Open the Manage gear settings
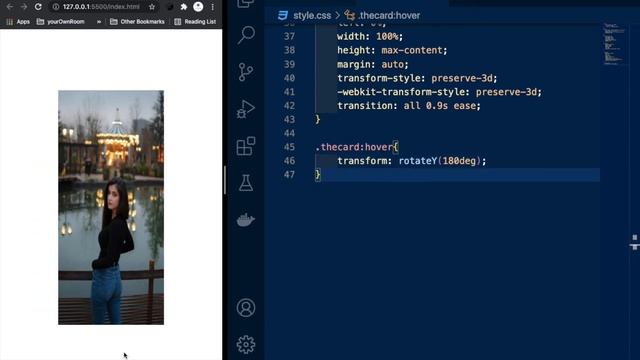 246,344
